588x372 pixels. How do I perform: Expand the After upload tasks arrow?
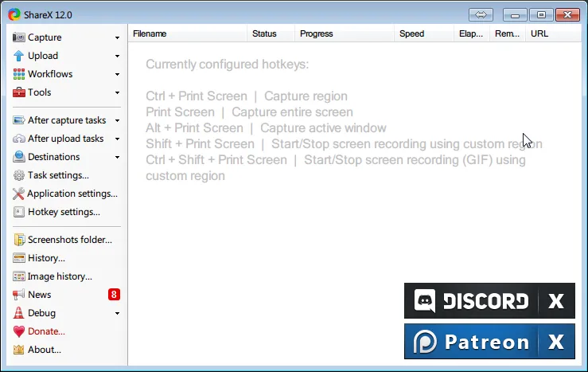[118, 139]
